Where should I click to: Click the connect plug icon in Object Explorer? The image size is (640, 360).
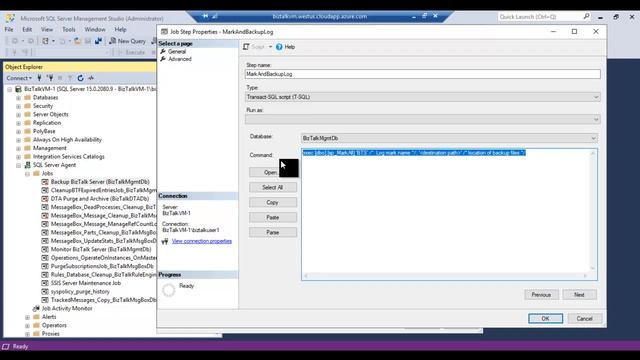[x=40, y=78]
